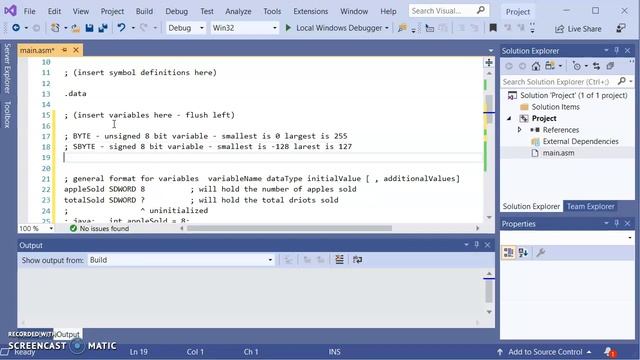Close the Output panel

tap(487, 244)
